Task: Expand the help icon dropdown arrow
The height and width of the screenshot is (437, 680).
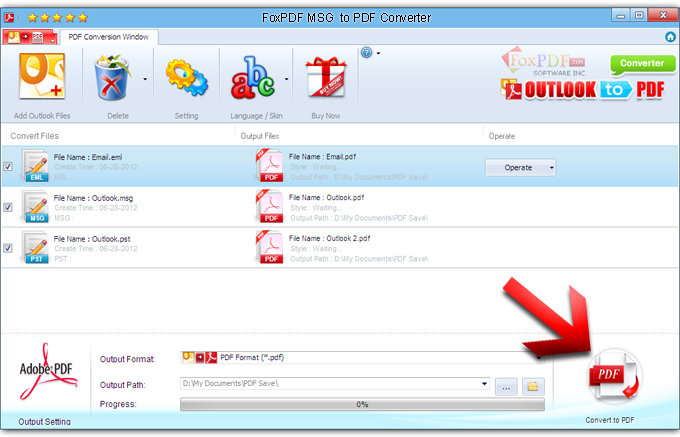Action: [378, 53]
